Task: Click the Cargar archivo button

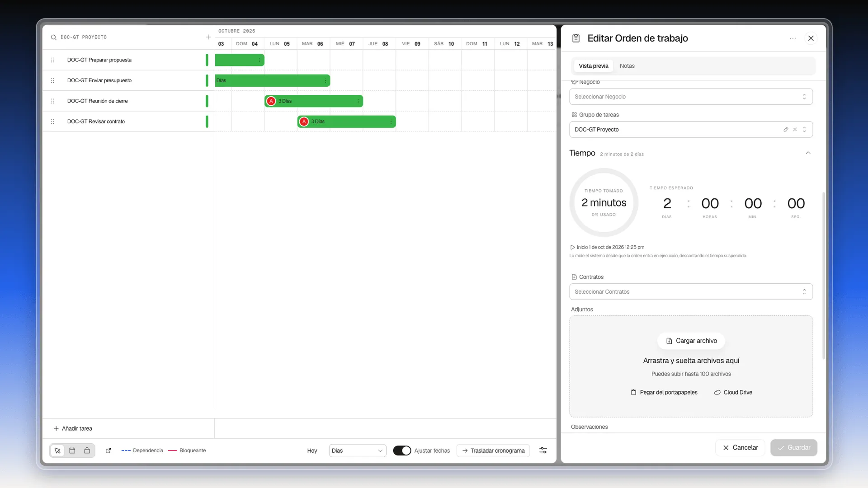Action: click(x=691, y=341)
